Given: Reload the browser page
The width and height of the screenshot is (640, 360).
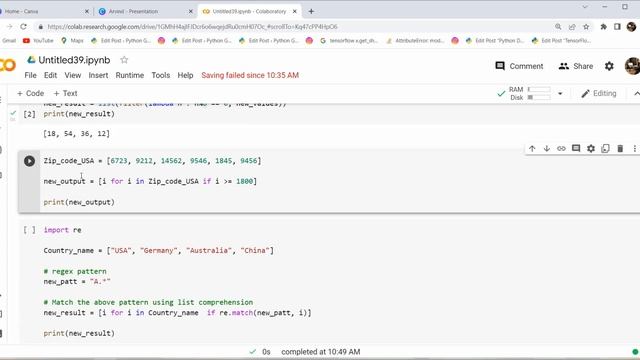Looking at the screenshot, I should pos(24,27).
